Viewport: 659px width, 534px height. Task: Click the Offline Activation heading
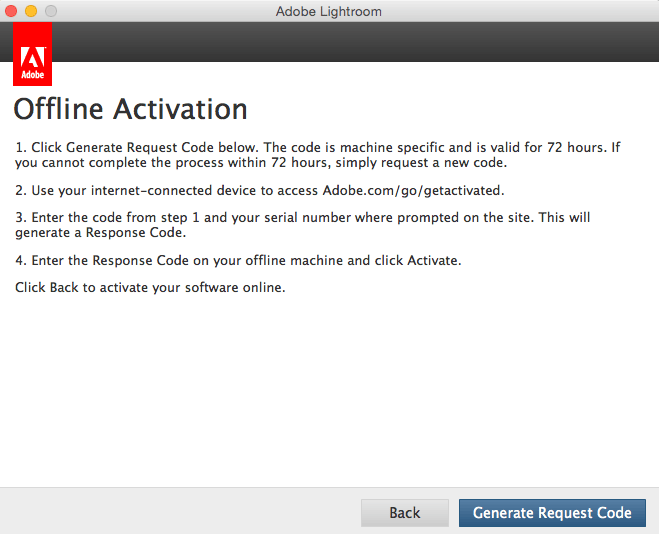point(130,108)
